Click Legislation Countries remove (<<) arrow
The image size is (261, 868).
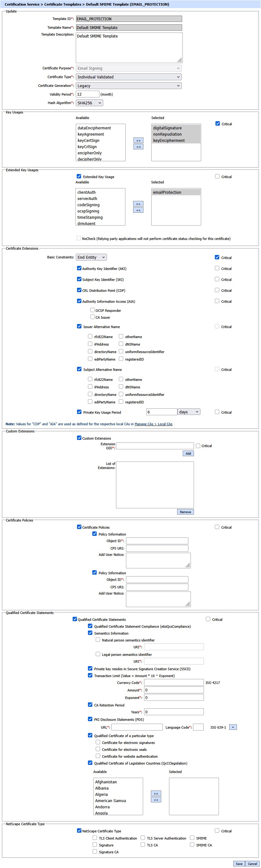[x=156, y=800]
